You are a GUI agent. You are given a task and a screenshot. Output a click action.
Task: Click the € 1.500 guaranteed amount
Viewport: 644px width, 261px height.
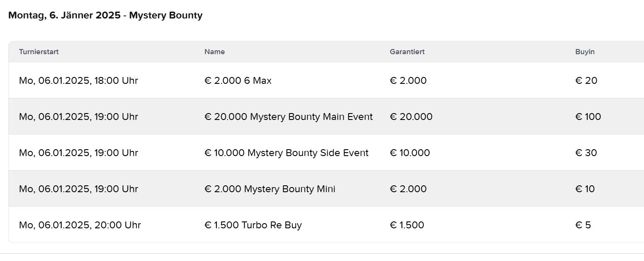(407, 225)
